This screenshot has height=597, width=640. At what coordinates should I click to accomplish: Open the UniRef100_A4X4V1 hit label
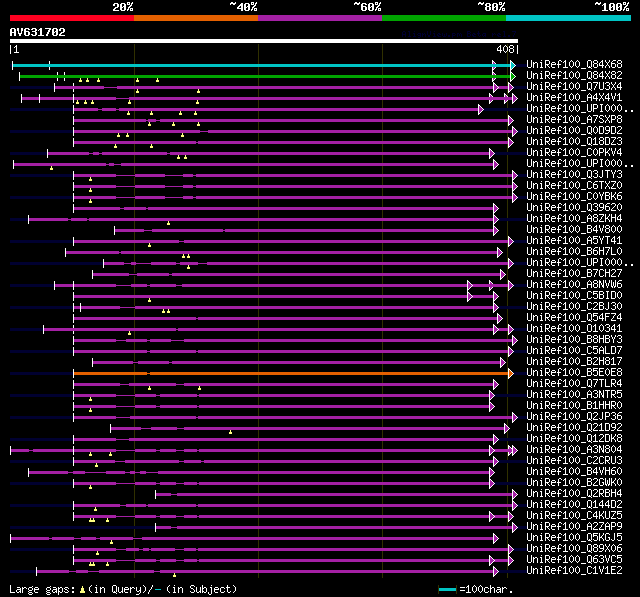pyautogui.click(x=574, y=98)
